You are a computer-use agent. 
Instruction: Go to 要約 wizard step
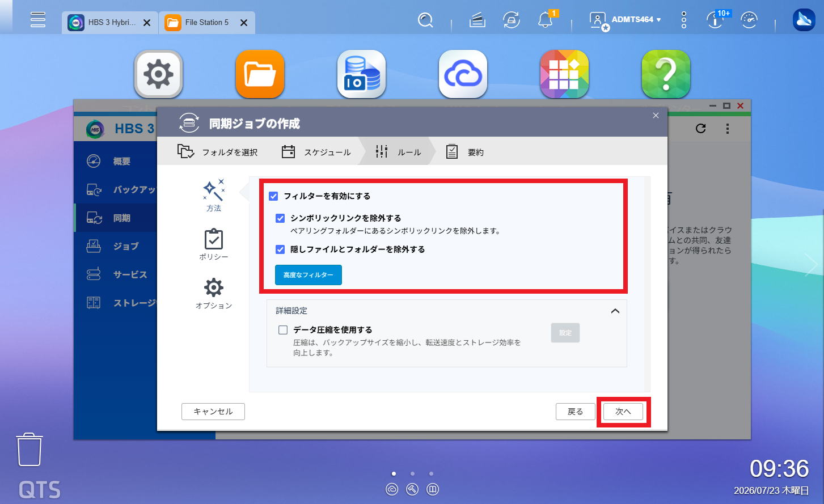coord(465,152)
